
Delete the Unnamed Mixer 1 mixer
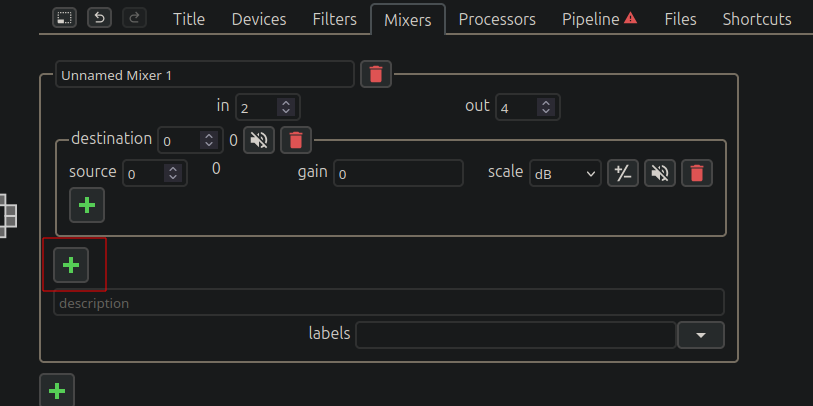pos(376,74)
